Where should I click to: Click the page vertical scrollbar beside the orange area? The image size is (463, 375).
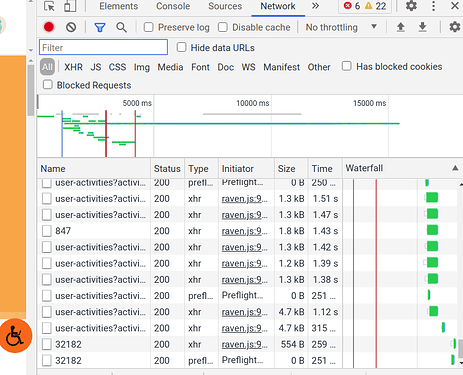[x=31, y=90]
